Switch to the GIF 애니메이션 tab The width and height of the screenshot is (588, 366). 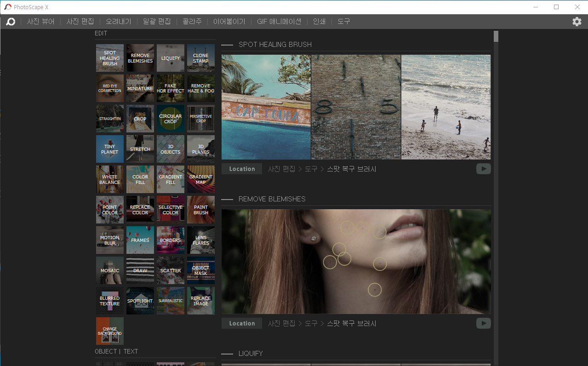coord(279,22)
